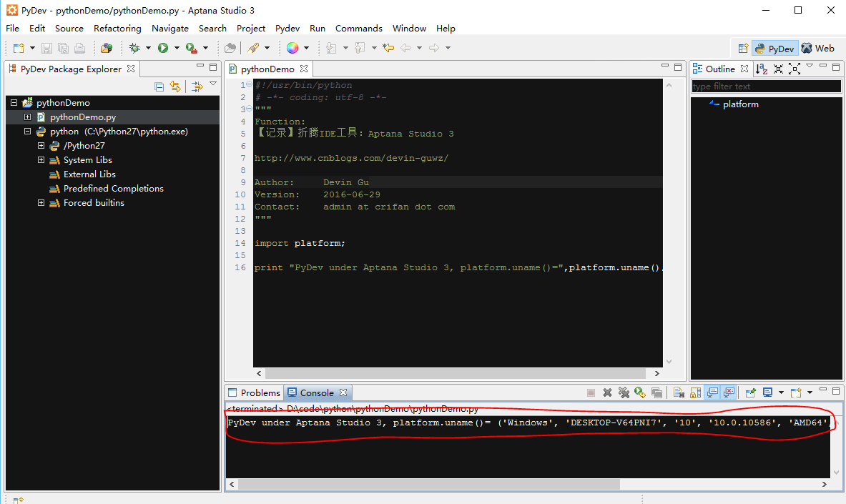
Task: Open the Run button dropdown arrow
Action: click(177, 48)
